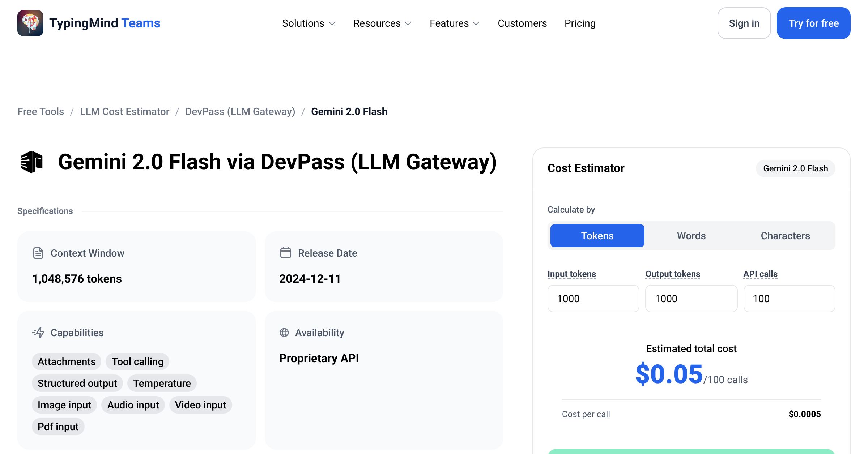868x454 pixels.
Task: Click the 2024-12-11 release date value
Action: coord(310,279)
